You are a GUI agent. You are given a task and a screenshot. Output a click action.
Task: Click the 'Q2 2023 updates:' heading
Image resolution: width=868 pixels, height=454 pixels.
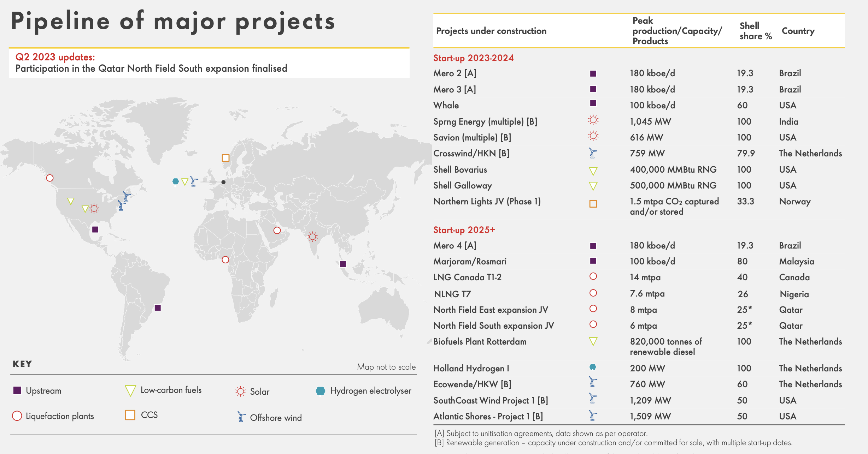point(55,57)
